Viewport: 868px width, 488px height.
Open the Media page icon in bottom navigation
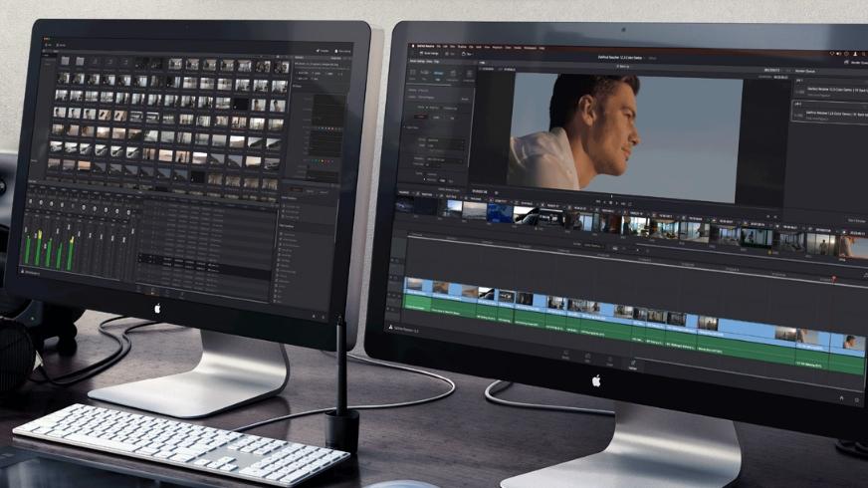click(565, 356)
